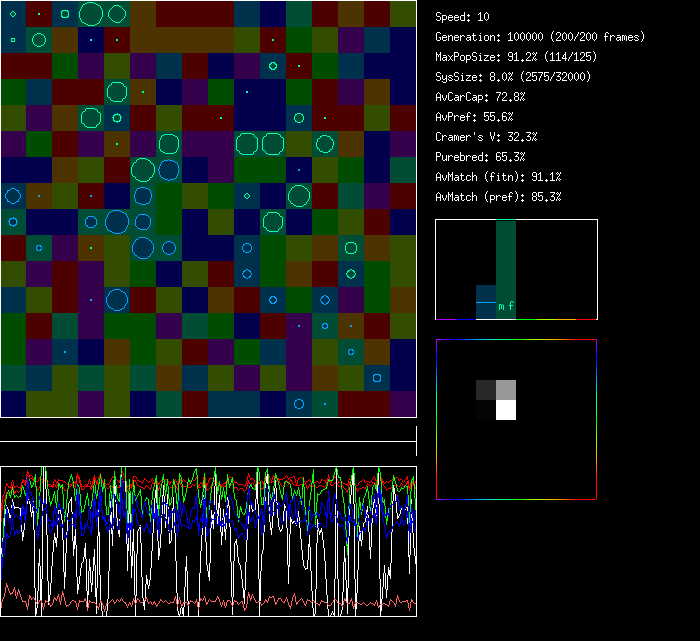
Task: Click the blue circle at the grid's left edge
Action: (13, 196)
